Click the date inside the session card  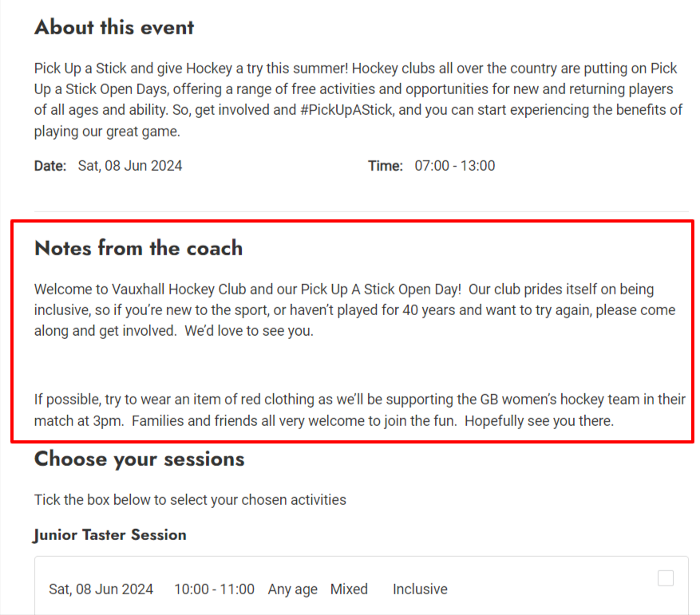tap(101, 589)
